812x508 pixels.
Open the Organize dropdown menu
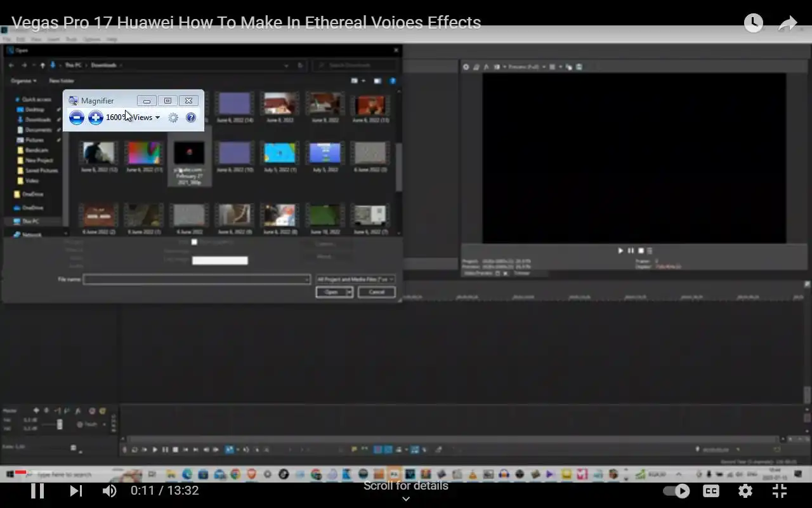pos(23,81)
